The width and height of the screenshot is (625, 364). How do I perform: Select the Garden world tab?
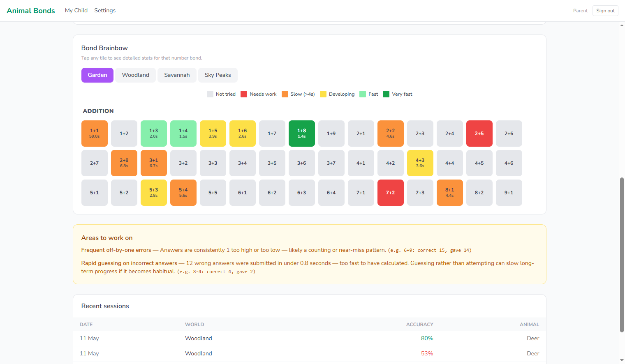click(97, 75)
